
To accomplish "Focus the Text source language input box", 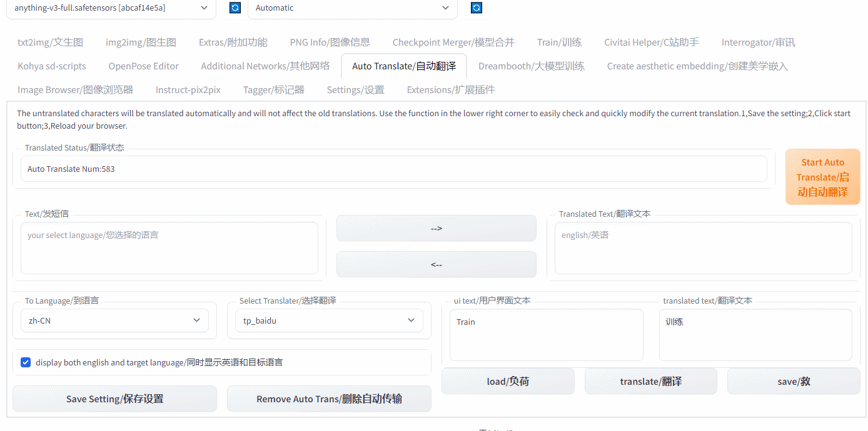I will (x=169, y=248).
